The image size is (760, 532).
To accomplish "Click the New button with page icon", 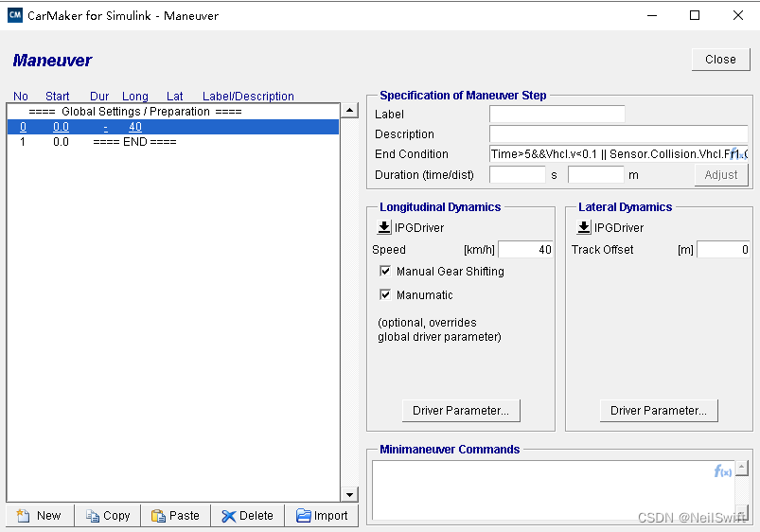I will click(x=41, y=516).
